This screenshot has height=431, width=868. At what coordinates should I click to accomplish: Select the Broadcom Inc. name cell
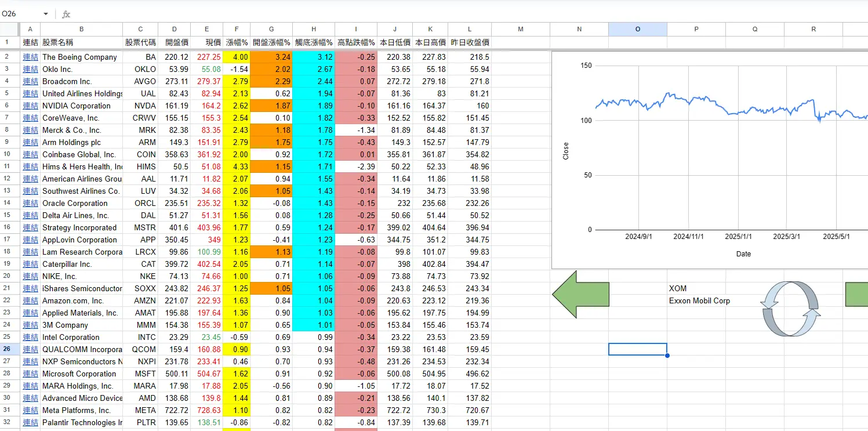tap(82, 81)
